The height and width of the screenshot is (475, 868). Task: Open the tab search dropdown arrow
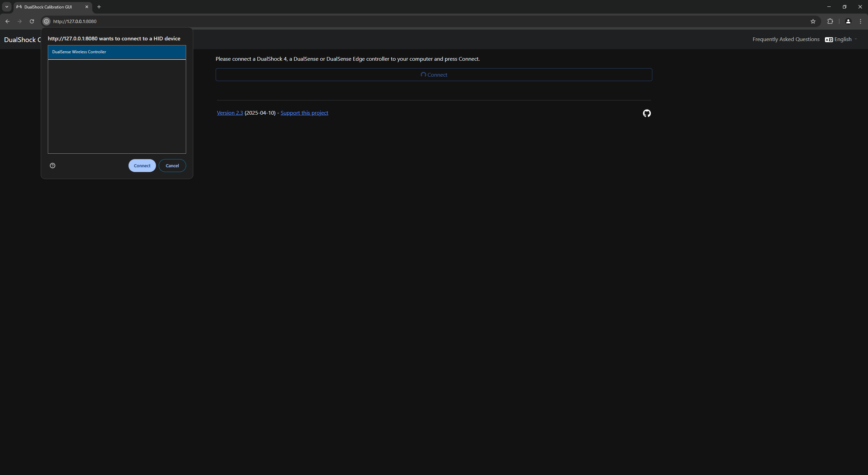click(x=6, y=7)
